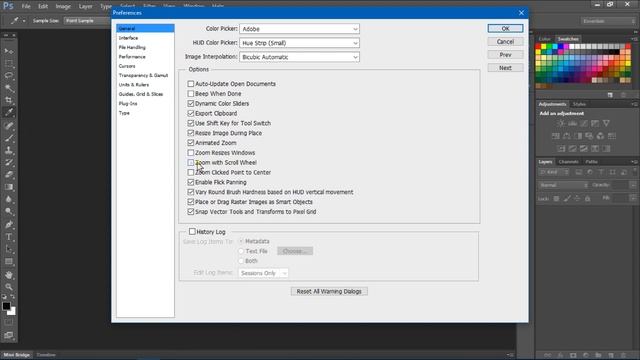Click the foreground color swatch
Viewport: 640px width, 360px height.
coord(6,306)
